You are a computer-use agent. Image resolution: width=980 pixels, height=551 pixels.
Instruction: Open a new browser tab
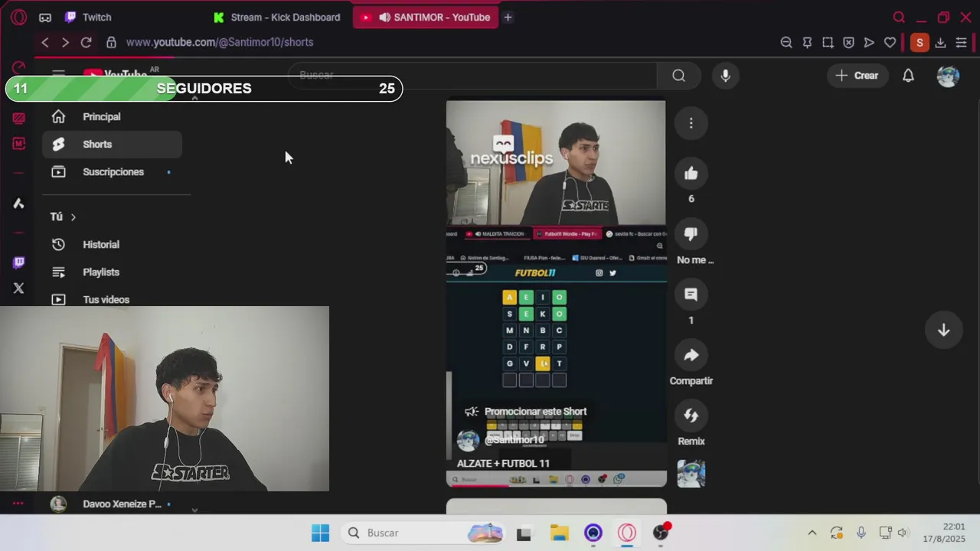(508, 17)
